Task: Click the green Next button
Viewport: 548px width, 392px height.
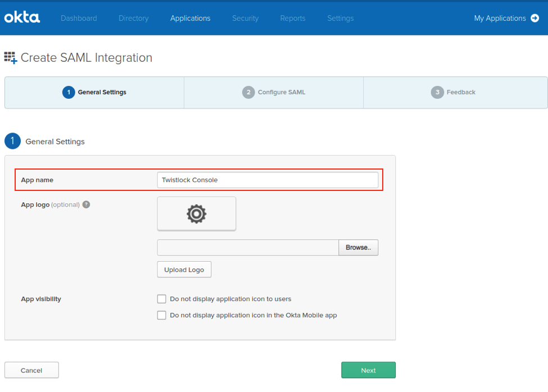Action: point(368,370)
